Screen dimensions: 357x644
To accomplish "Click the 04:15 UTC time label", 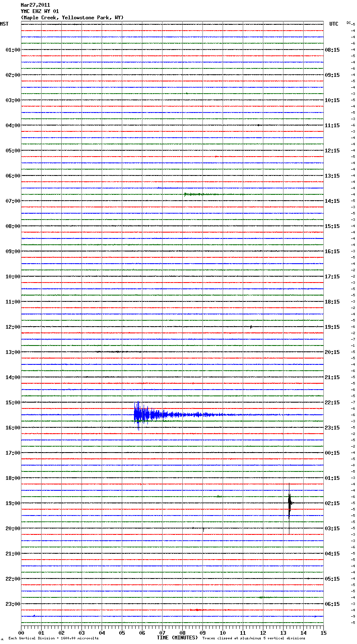I will [x=332, y=554].
